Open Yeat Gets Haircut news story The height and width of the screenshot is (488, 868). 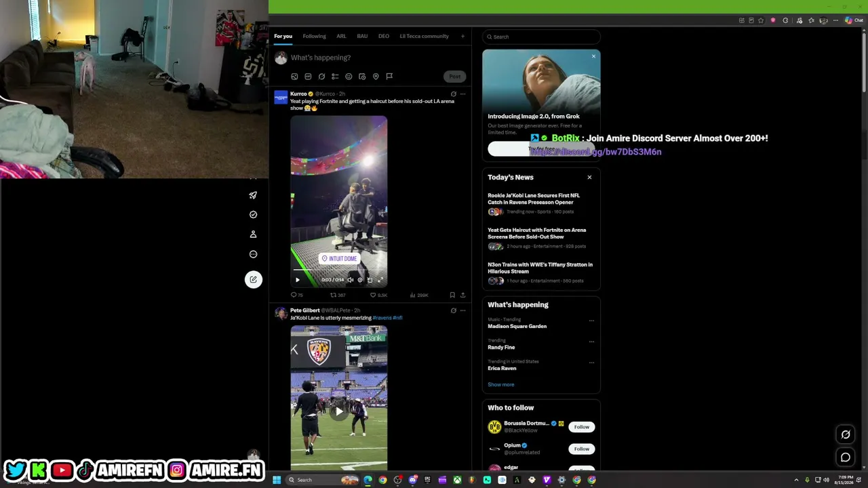coord(537,233)
